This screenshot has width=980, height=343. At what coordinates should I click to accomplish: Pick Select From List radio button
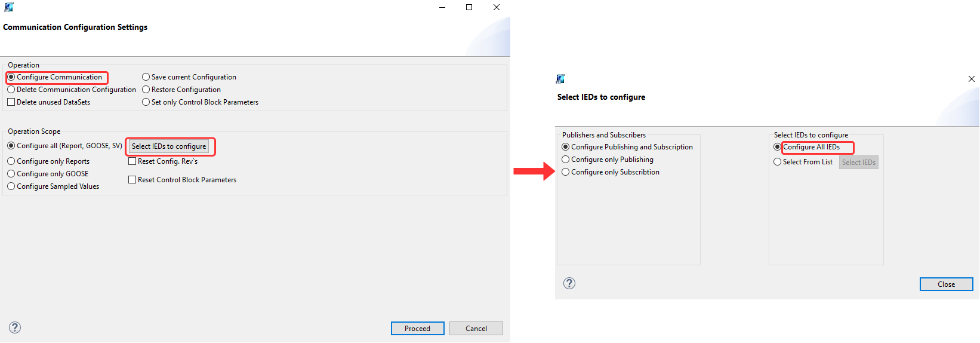coord(777,162)
